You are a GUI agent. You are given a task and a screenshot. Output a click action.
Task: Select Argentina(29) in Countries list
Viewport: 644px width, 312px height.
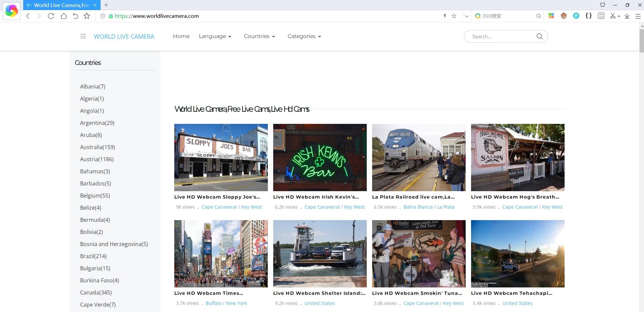(x=97, y=123)
